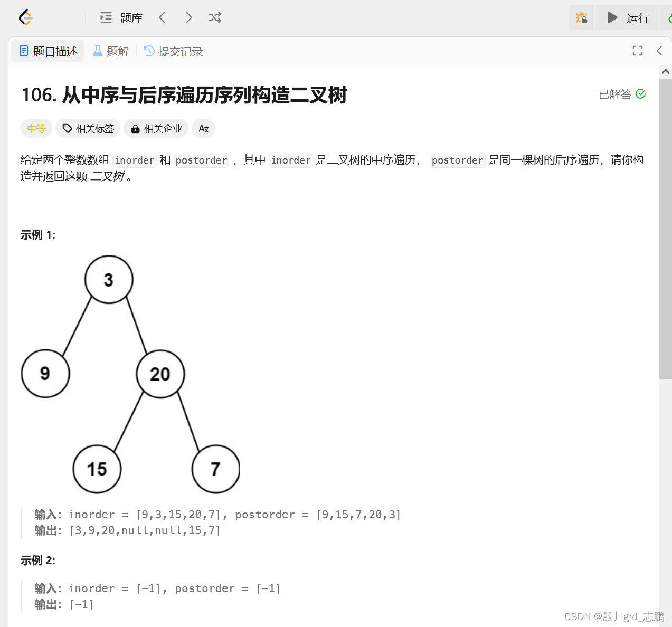Collapse the description panel chevron

click(659, 51)
